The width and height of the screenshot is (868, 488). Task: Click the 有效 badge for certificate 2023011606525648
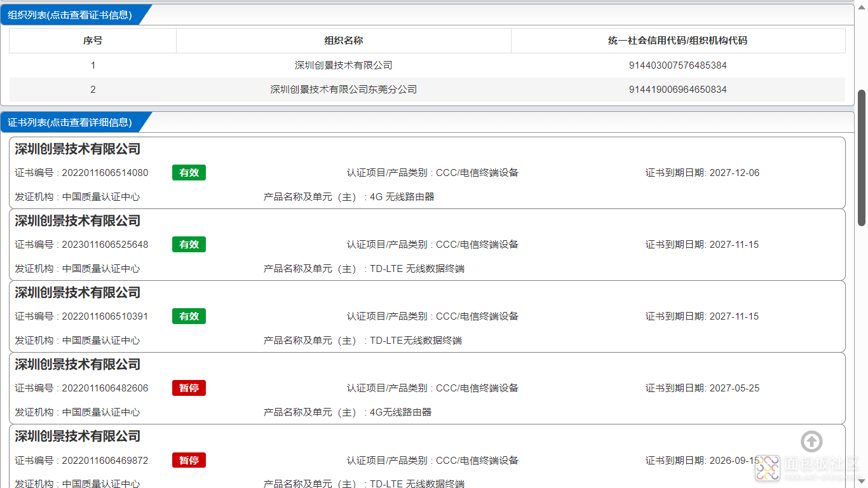point(189,245)
